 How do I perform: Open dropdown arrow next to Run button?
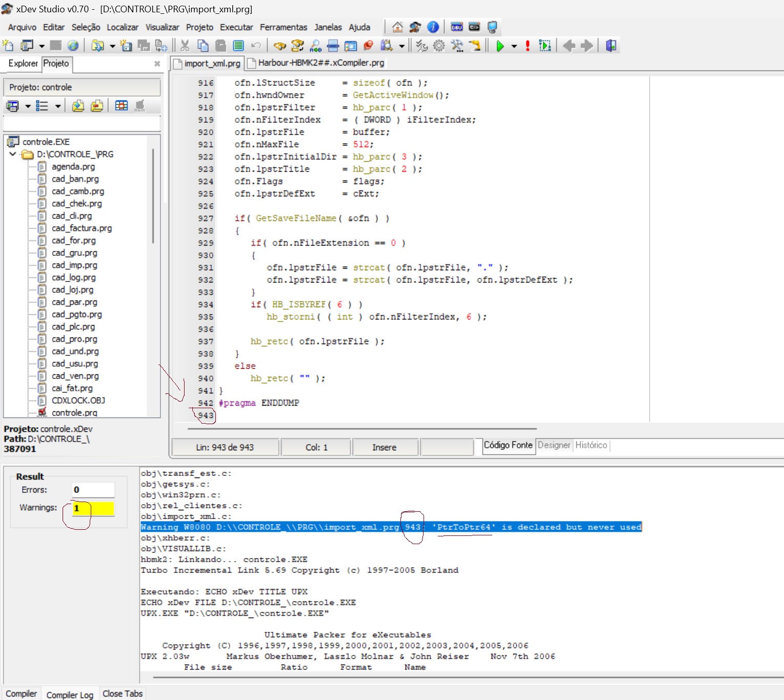(x=514, y=47)
